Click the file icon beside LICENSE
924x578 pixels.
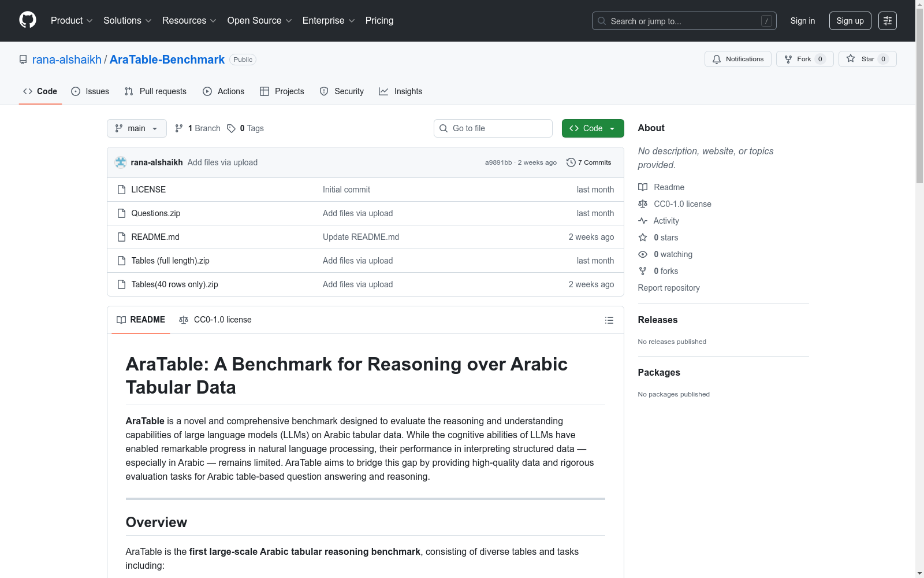(x=121, y=190)
